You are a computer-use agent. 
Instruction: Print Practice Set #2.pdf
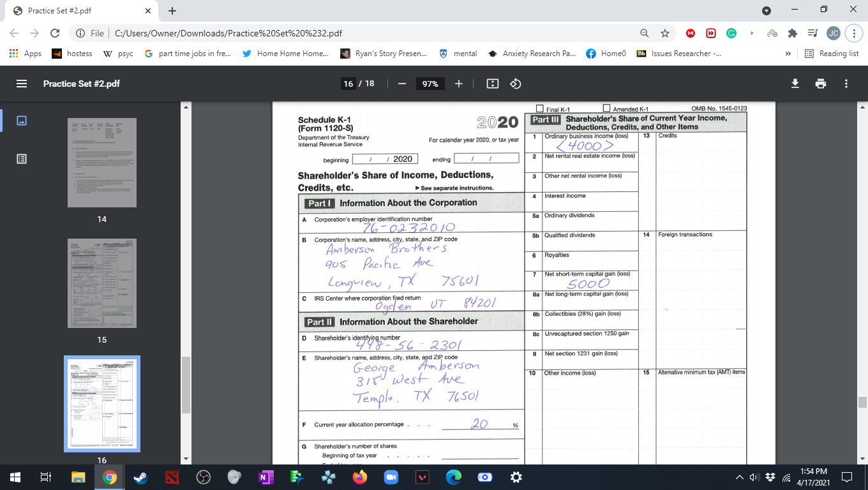click(821, 83)
